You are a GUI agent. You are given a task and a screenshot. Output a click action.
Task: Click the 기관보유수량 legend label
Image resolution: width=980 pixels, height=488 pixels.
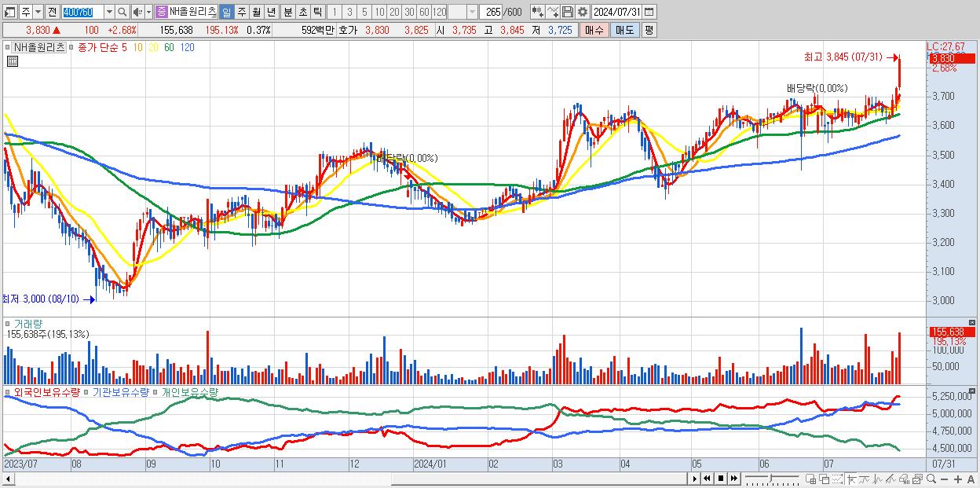tap(121, 391)
